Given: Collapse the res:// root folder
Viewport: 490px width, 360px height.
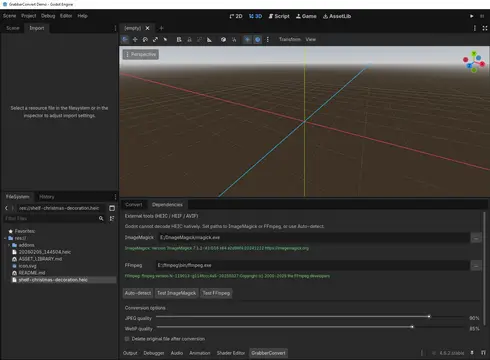Looking at the screenshot, I should [x=5, y=238].
